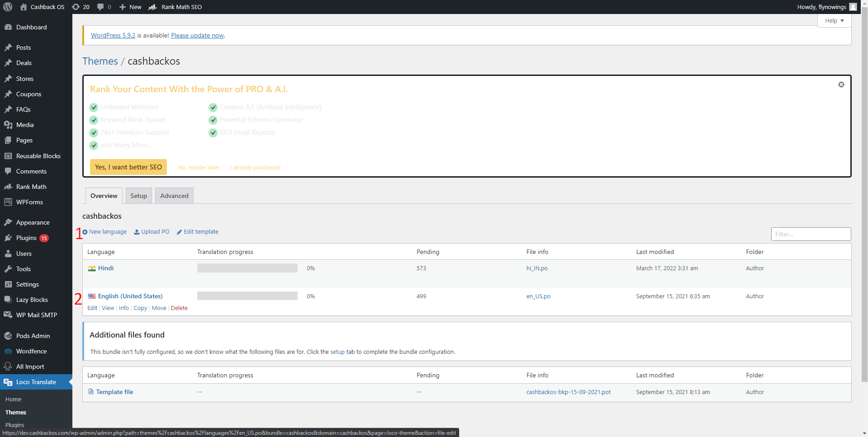Open the Template file icon
This screenshot has width=868, height=437.
[91, 392]
